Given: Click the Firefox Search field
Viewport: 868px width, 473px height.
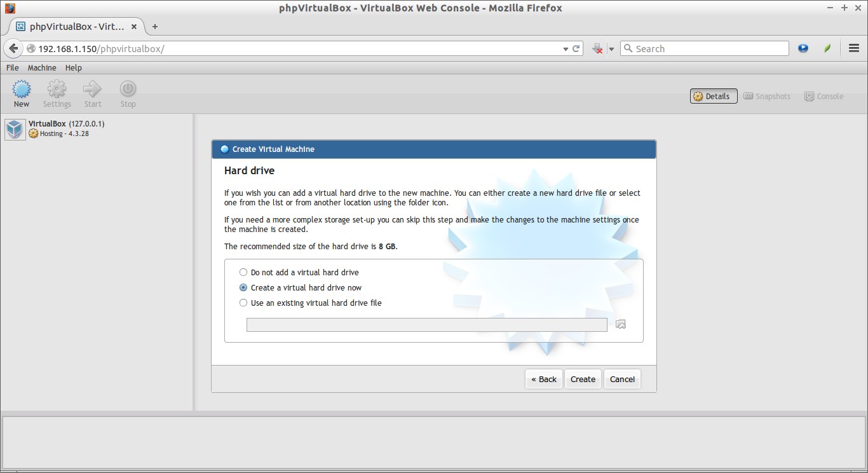Looking at the screenshot, I should click(705, 48).
